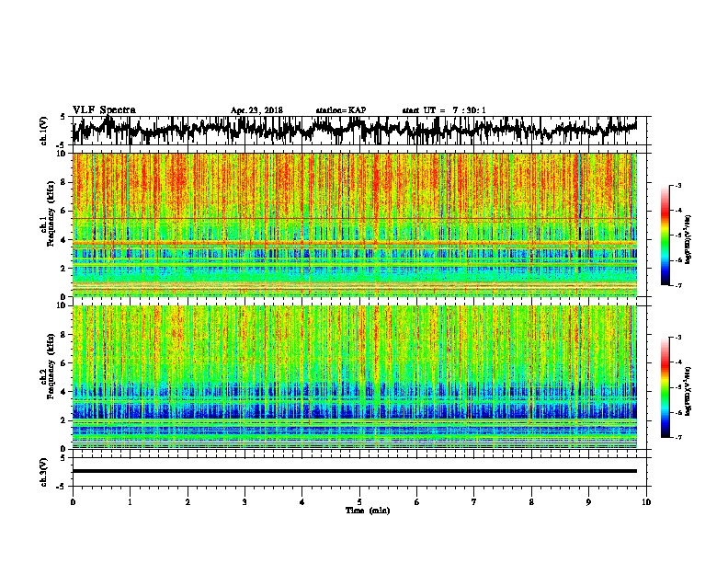Click the -3 label on ch.2 color scale
728x563 pixels.
pos(678,338)
